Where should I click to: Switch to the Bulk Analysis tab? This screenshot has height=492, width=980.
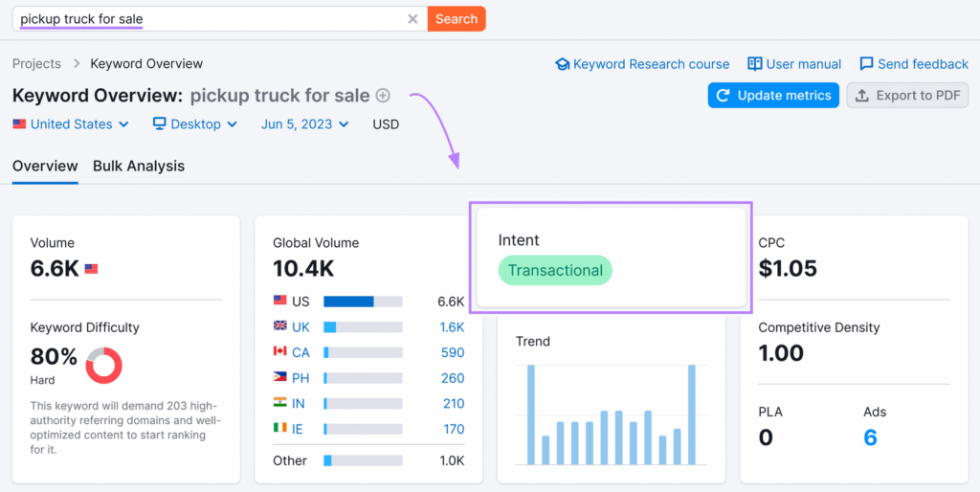[x=139, y=166]
